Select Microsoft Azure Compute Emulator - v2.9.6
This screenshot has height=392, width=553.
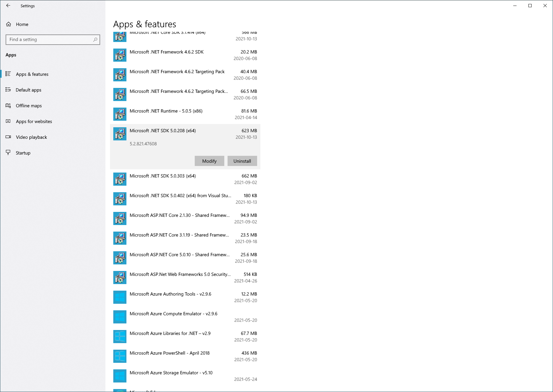185,317
